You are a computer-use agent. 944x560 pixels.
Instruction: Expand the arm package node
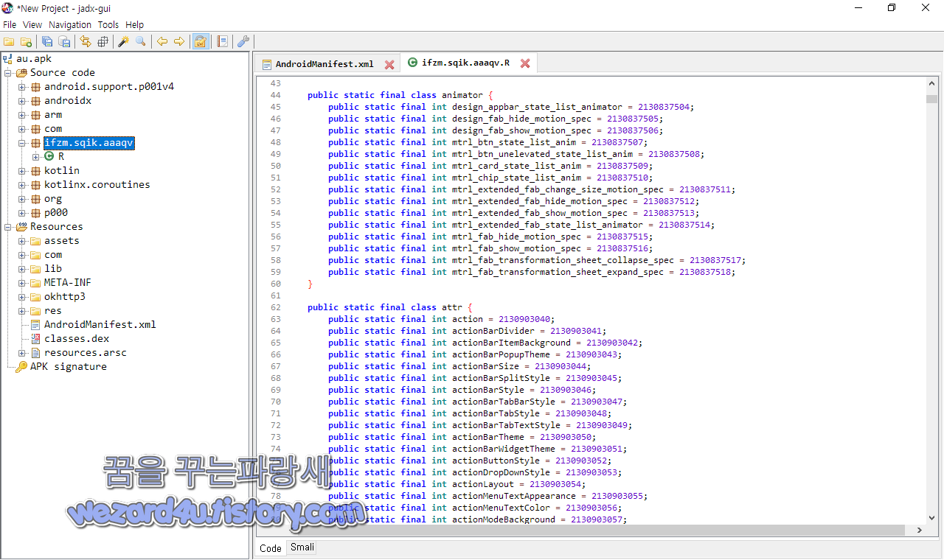(22, 115)
